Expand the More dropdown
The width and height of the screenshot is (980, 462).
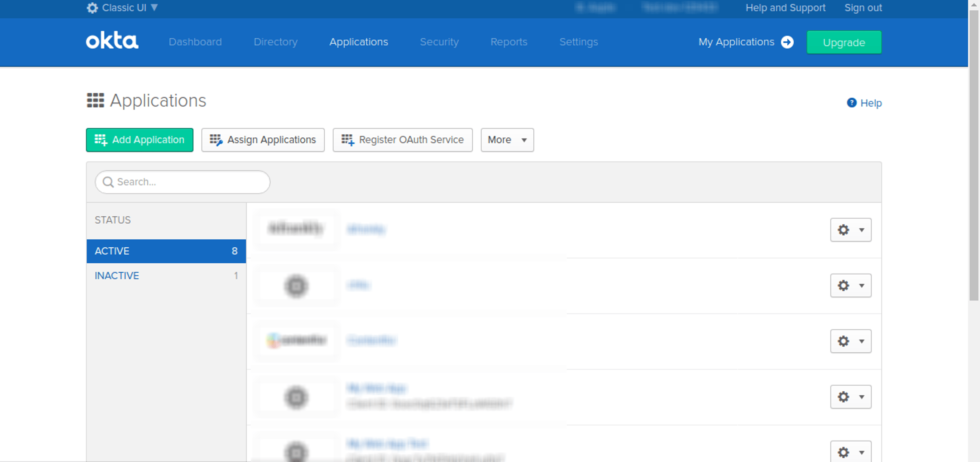507,140
